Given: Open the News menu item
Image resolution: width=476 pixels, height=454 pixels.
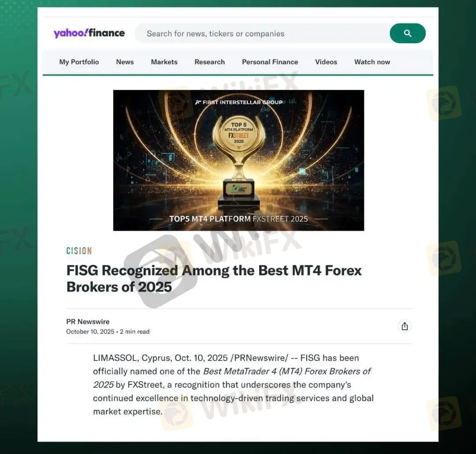Looking at the screenshot, I should tap(125, 62).
